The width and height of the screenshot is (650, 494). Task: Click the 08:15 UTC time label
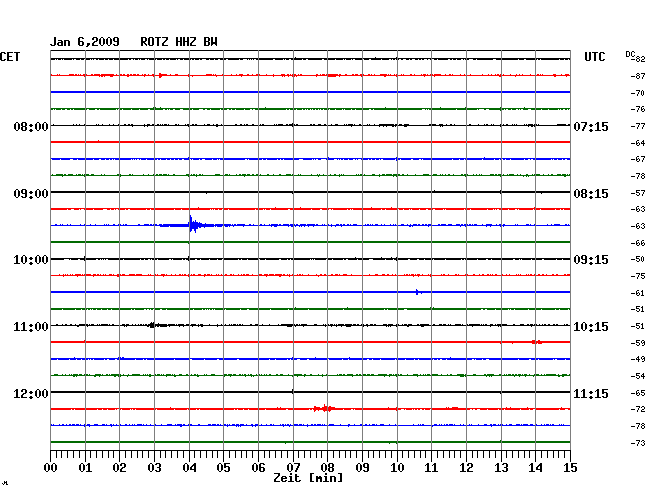[591, 194]
